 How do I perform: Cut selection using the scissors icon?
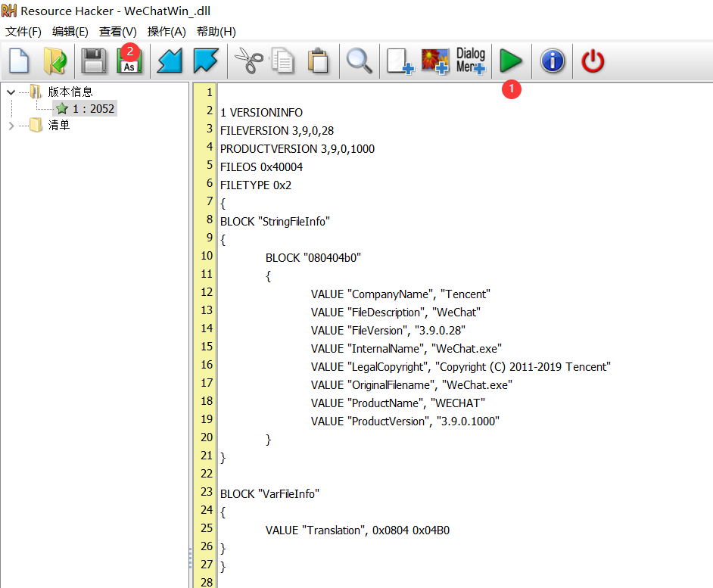[x=248, y=61]
